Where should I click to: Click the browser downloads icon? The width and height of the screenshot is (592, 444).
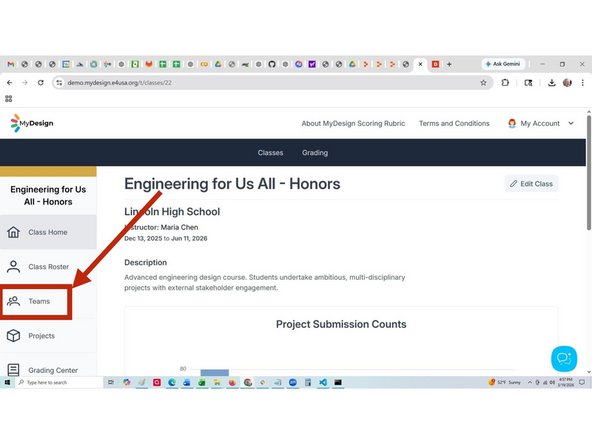[552, 83]
